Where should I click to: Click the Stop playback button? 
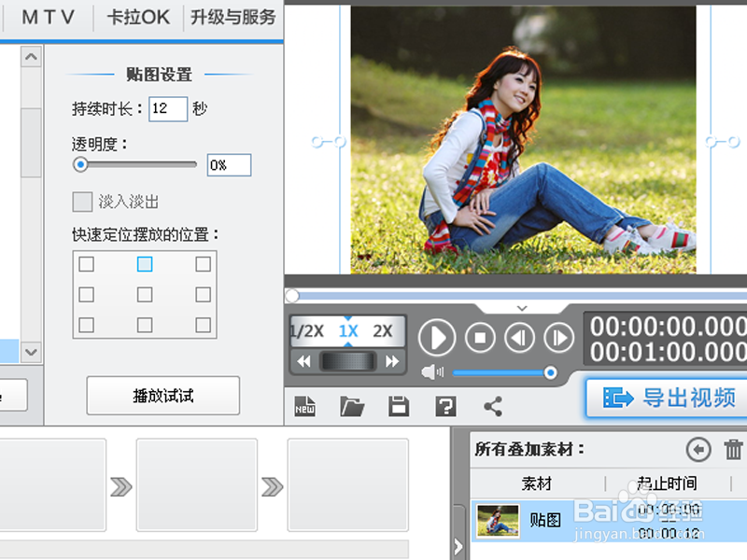(480, 338)
